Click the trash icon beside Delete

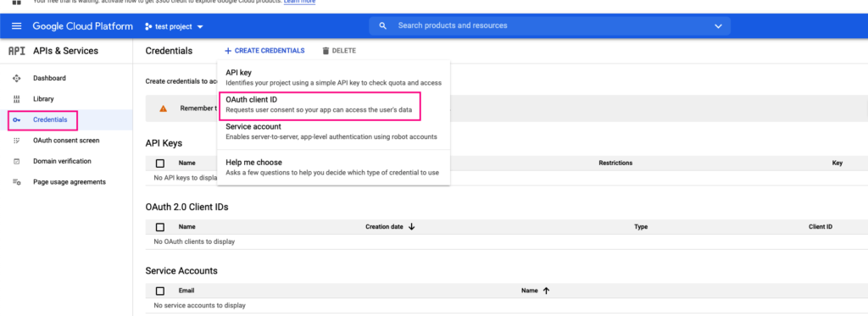(x=325, y=51)
